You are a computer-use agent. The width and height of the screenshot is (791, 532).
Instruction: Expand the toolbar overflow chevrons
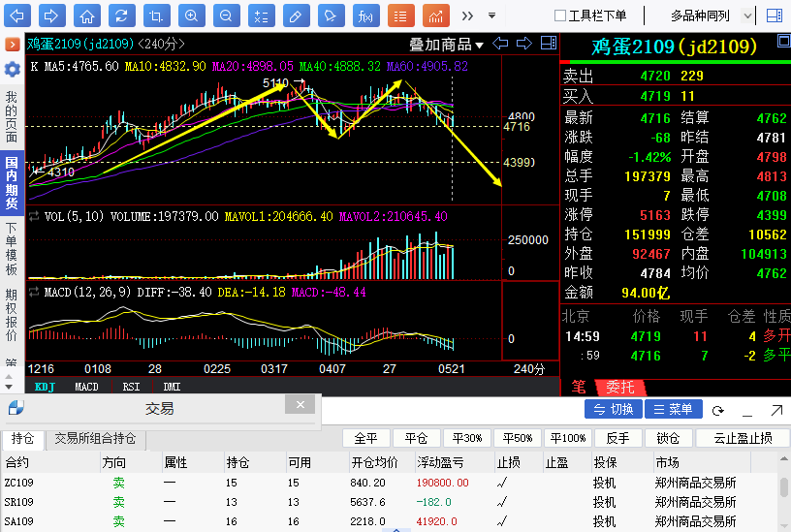click(x=467, y=16)
